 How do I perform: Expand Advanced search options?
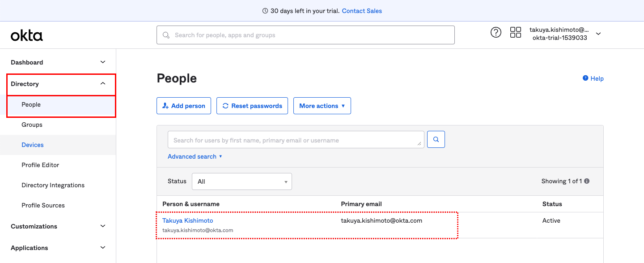pyautogui.click(x=195, y=156)
